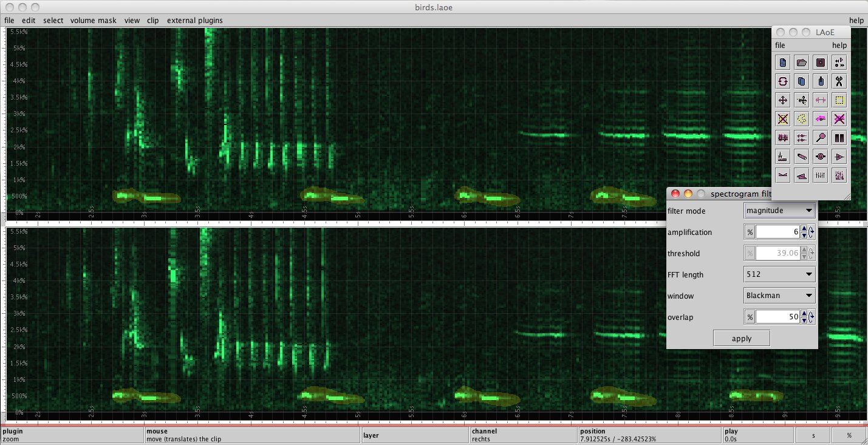Image resolution: width=868 pixels, height=445 pixels.
Task: Open the window dropdown showing Blackman
Action: [x=780, y=296]
